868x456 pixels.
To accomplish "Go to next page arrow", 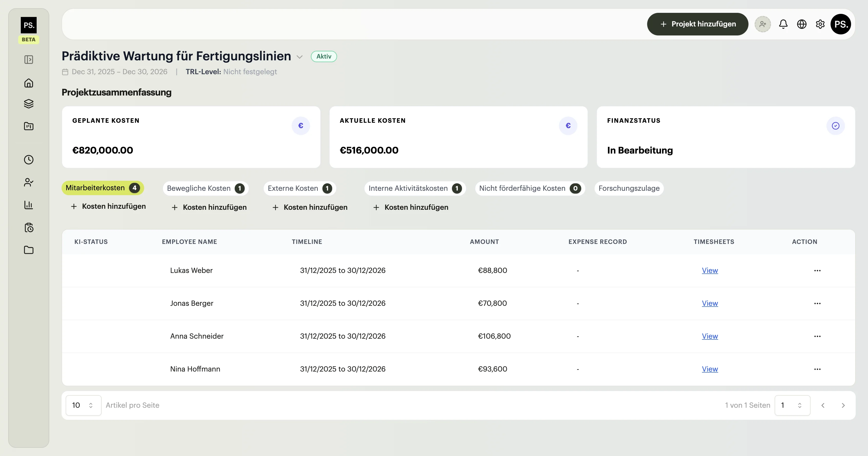I will click(x=843, y=405).
